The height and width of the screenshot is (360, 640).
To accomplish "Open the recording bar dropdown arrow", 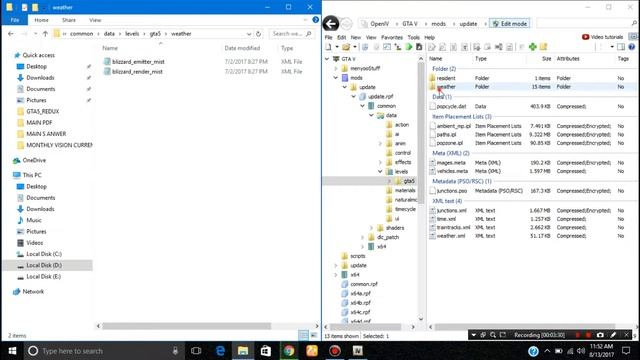I will click(473, 335).
